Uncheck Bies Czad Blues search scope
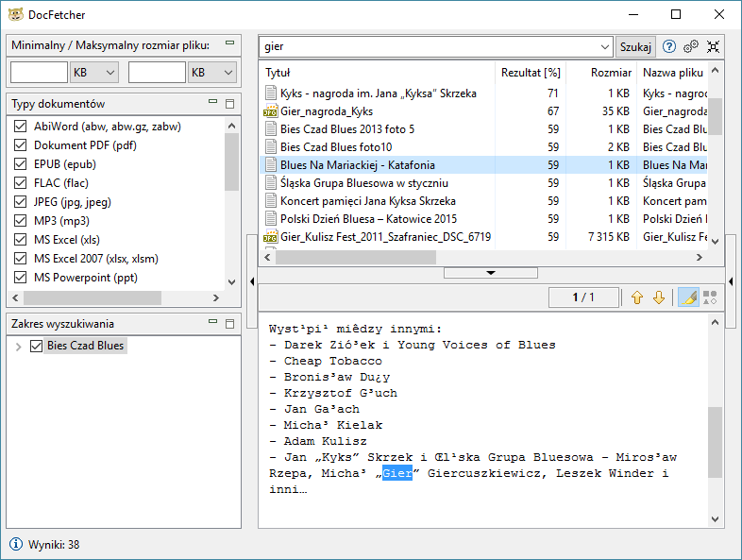The image size is (742, 560). (x=37, y=346)
